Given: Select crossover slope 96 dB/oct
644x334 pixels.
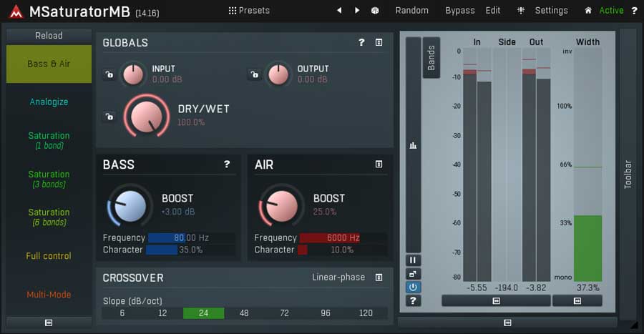Looking at the screenshot, I should coord(326,313).
